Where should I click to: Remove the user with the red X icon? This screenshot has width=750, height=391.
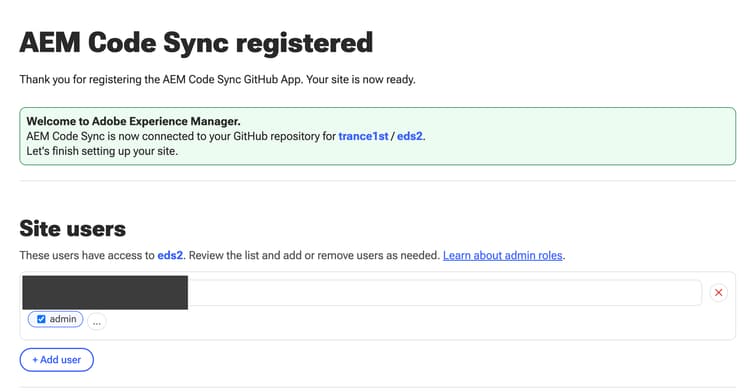click(718, 292)
